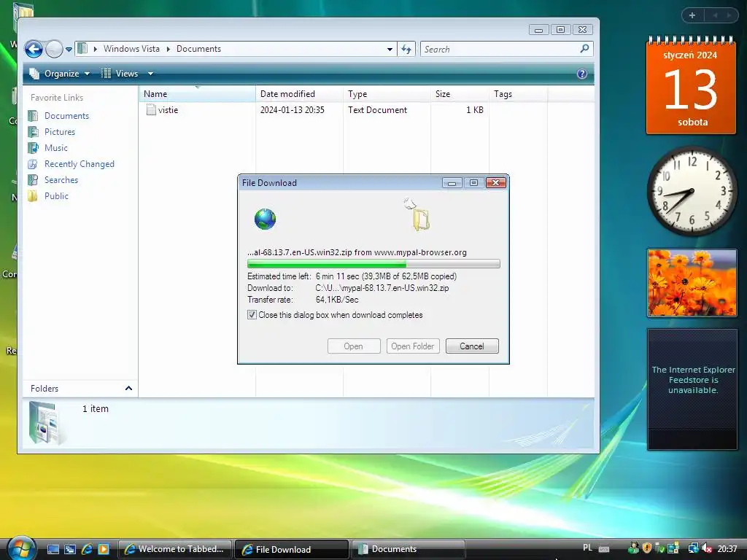Click the Security Center shield tray icon
Screen dimensions: 747x560
tap(646, 548)
